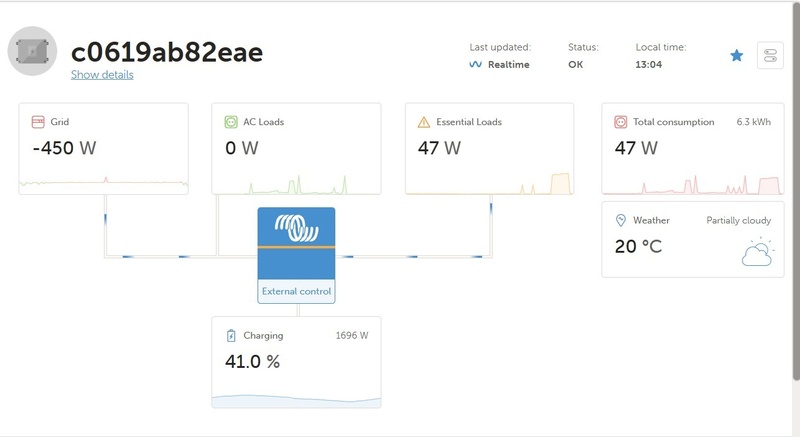The width and height of the screenshot is (800, 437).
Task: Click the AC Loads card title
Action: tap(263, 122)
